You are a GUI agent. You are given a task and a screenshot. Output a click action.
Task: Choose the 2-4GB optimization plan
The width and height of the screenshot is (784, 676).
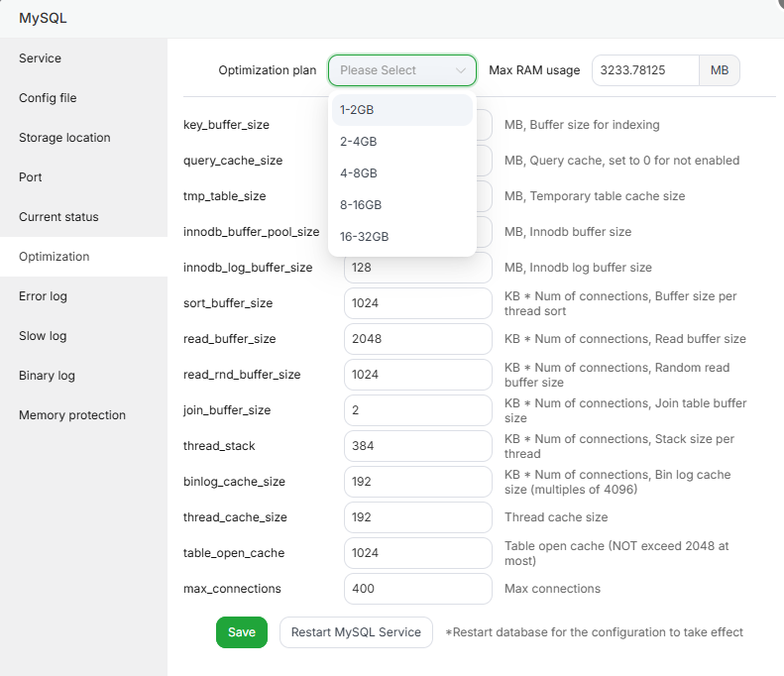pyautogui.click(x=402, y=142)
